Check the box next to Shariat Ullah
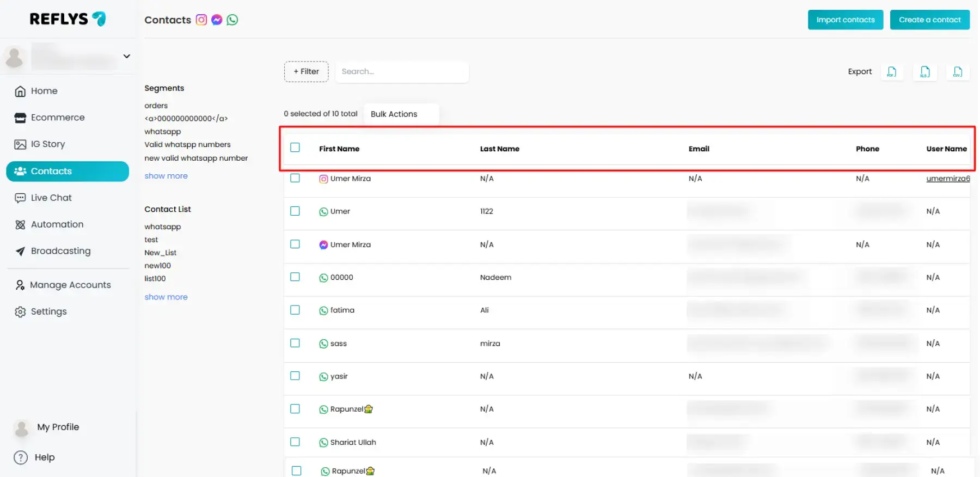 (x=295, y=442)
